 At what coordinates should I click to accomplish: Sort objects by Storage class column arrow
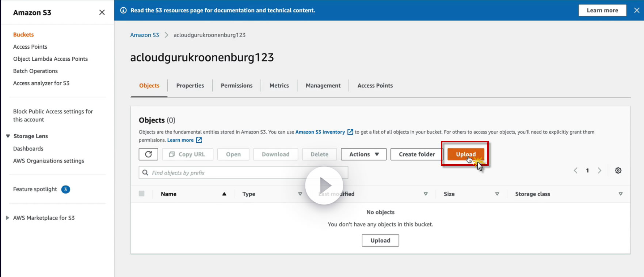[x=621, y=194]
